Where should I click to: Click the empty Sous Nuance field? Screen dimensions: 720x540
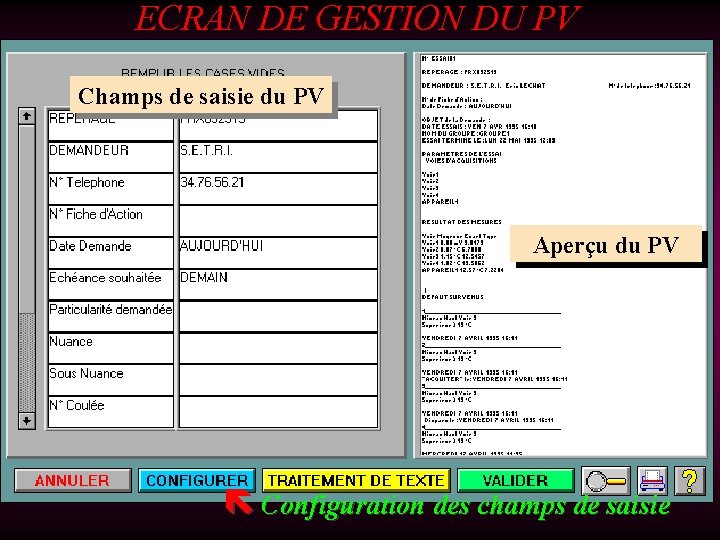click(278, 380)
